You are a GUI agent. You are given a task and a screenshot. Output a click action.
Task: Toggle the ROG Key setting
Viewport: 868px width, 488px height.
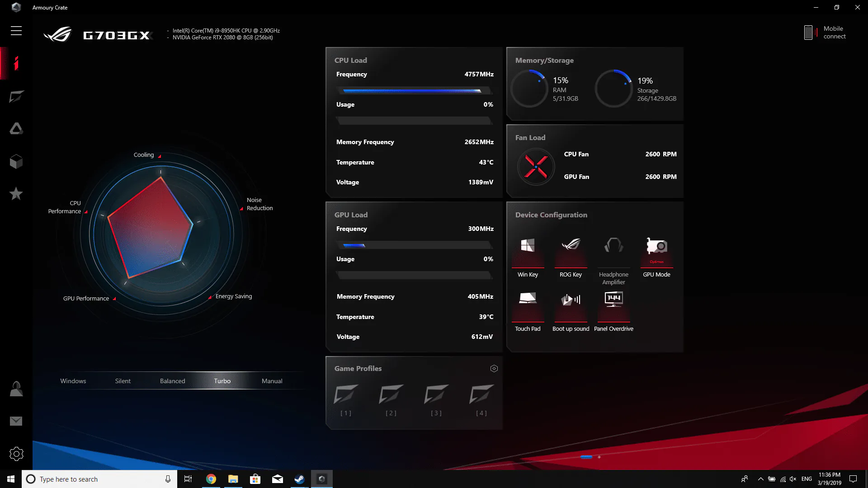[x=571, y=257]
